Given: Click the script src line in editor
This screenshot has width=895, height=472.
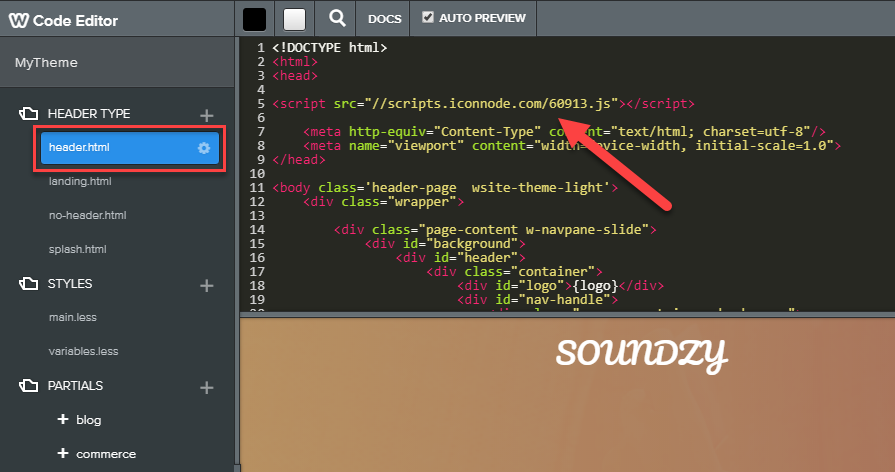Looking at the screenshot, I should 483,104.
